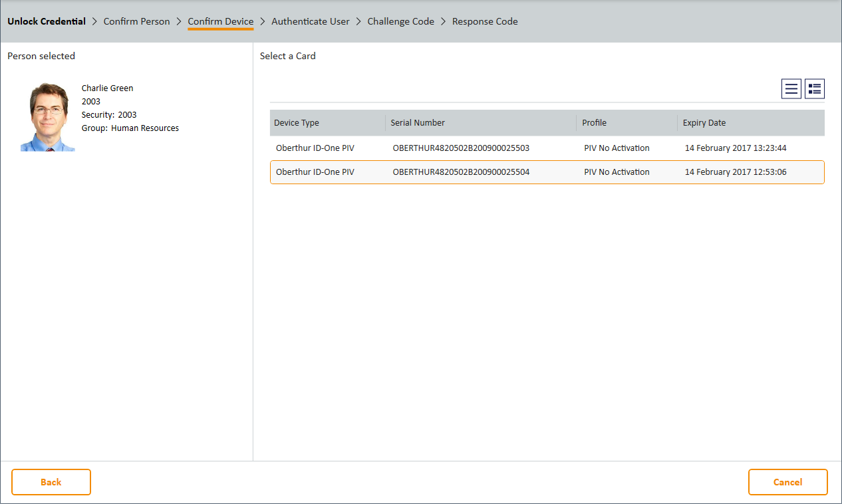Viewport: 842px width, 504px height.
Task: Open the Authenticate User step
Action: [x=310, y=21]
